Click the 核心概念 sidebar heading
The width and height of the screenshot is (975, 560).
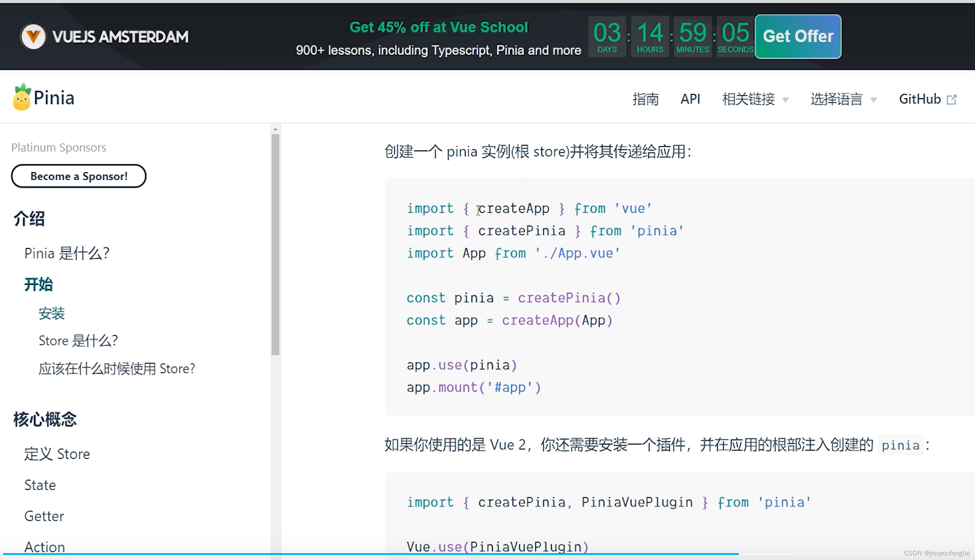tap(45, 419)
